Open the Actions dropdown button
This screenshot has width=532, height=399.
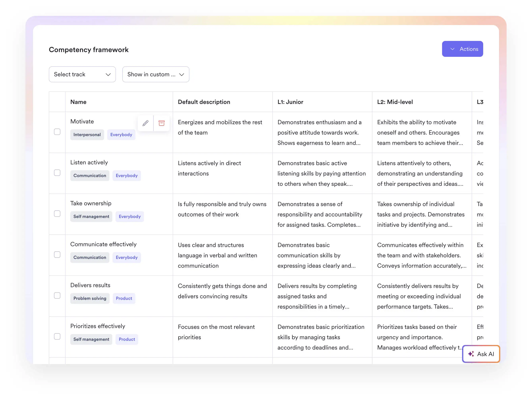point(462,49)
